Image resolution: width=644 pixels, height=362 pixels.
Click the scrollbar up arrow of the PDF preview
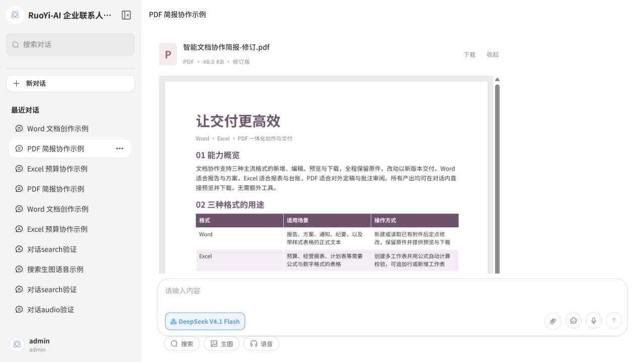pos(497,79)
